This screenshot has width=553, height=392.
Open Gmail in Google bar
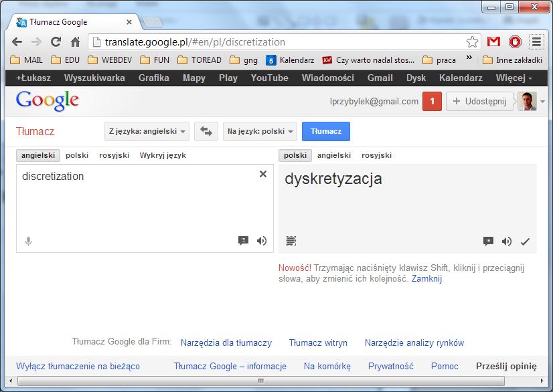click(x=380, y=78)
